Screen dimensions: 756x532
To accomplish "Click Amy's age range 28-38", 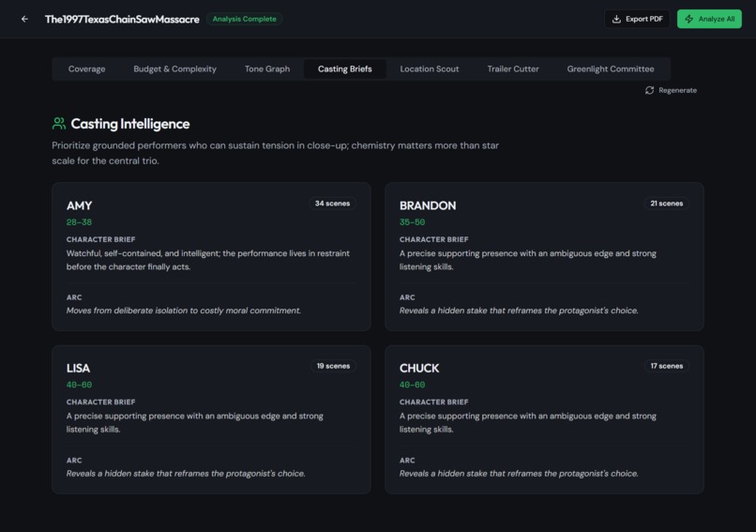I will [x=79, y=222].
